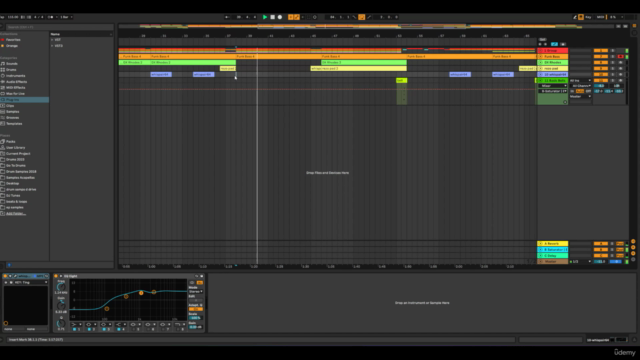
Task: Unfold the reze pad track
Action: [x=540, y=69]
